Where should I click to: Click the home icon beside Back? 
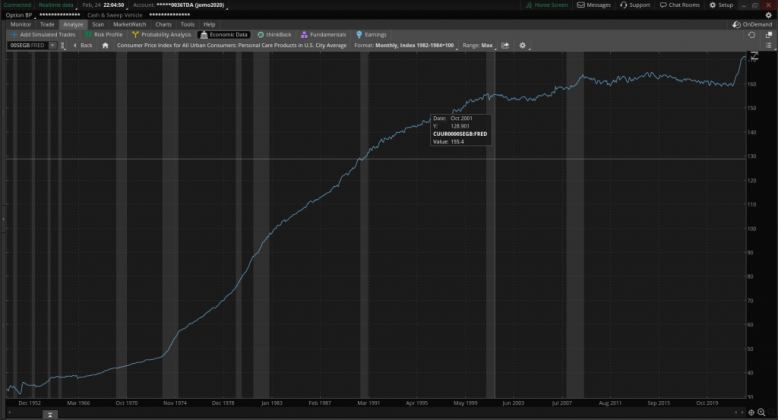click(x=105, y=45)
